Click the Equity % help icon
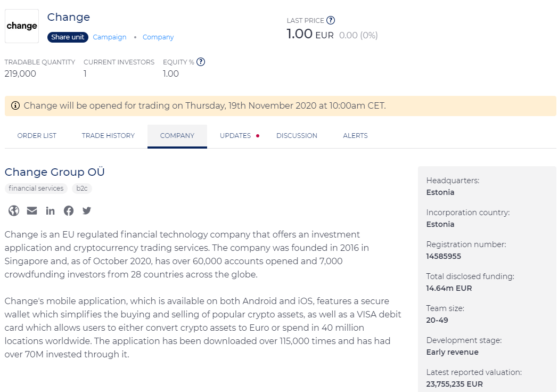Screen dimensions: 558x392 pyautogui.click(x=201, y=62)
